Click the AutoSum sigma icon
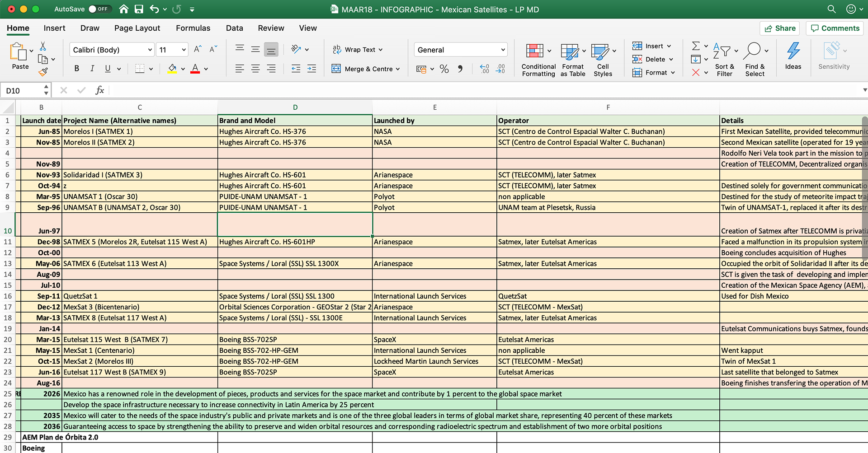This screenshot has width=868, height=453. [x=696, y=46]
